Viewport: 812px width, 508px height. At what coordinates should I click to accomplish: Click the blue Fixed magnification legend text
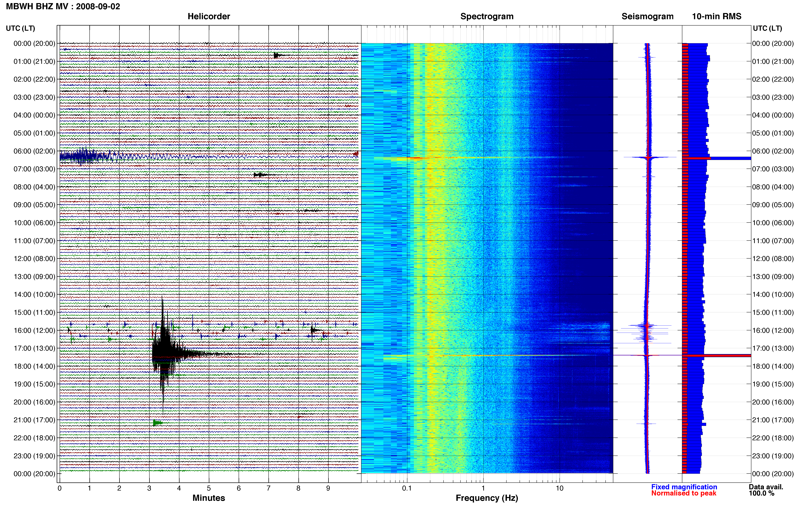point(684,487)
